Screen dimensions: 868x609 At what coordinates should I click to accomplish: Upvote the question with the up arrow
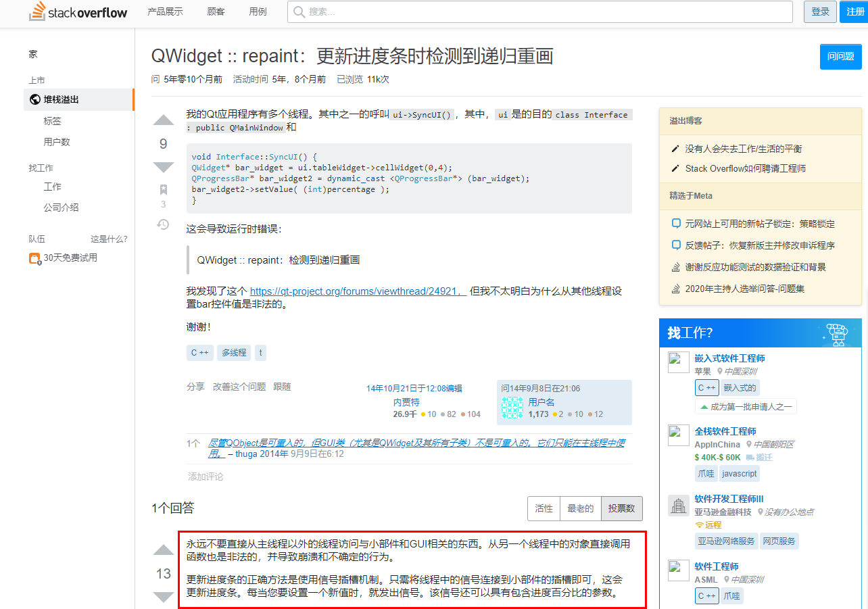pos(163,120)
